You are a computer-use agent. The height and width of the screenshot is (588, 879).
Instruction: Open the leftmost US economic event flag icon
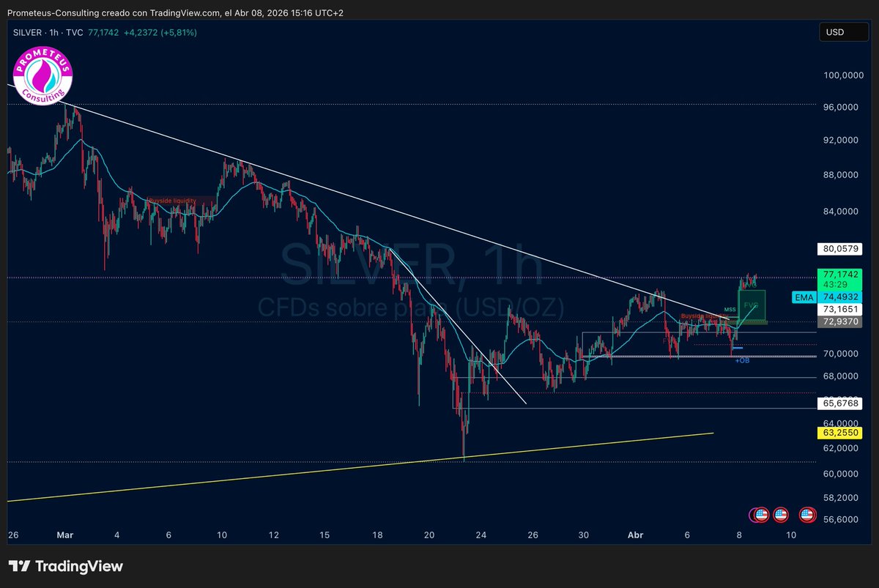click(x=760, y=515)
